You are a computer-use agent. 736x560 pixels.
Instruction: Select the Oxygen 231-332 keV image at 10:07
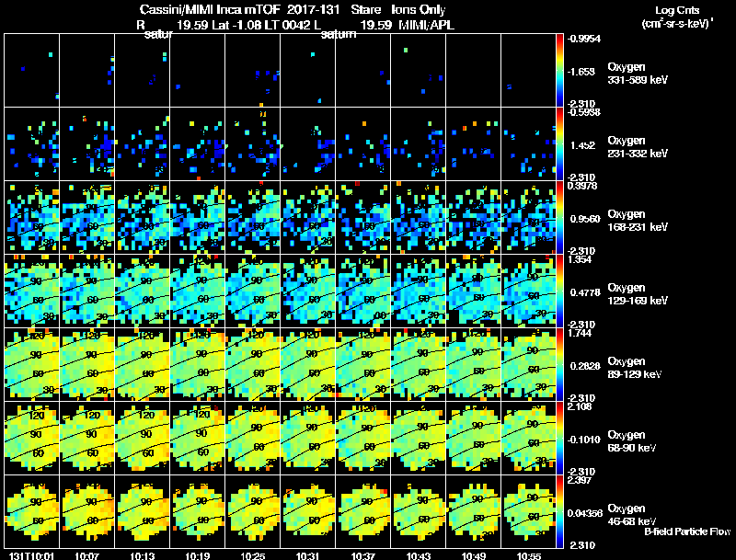[x=86, y=144]
